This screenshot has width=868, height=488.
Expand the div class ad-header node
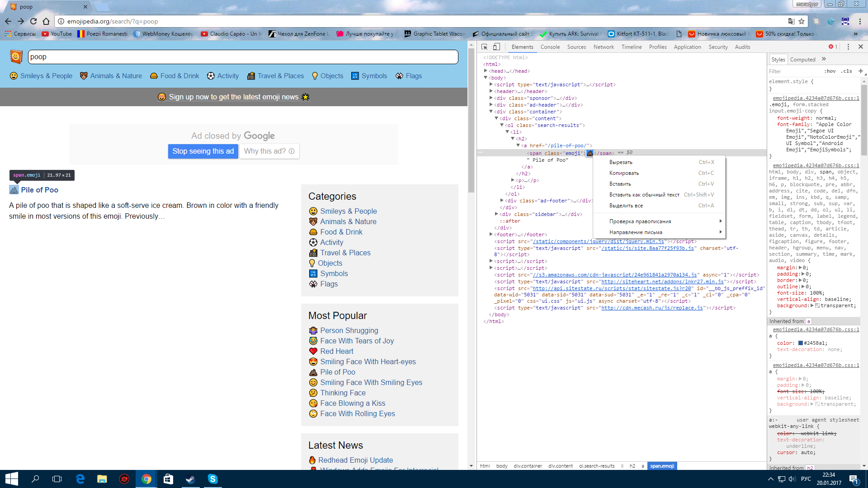(x=491, y=105)
